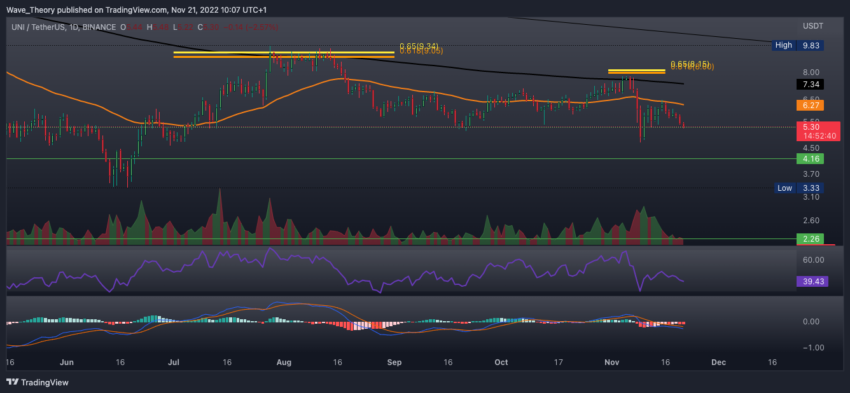Click the 14:52:40 candle countdown timer
Screen dimensions: 850x393
810,136
